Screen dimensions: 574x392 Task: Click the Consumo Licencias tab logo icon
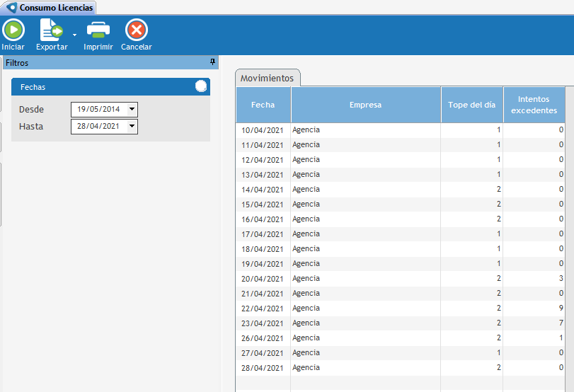[x=11, y=8]
